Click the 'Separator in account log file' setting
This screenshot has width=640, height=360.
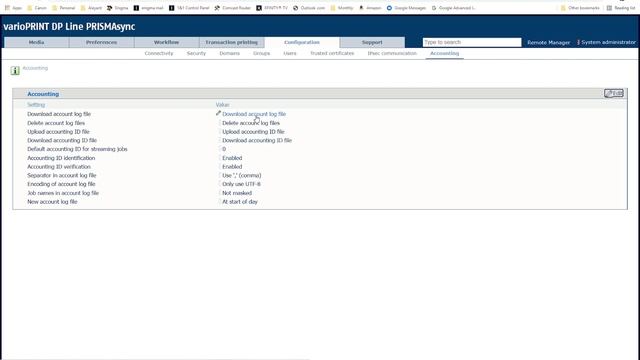[x=62, y=176]
